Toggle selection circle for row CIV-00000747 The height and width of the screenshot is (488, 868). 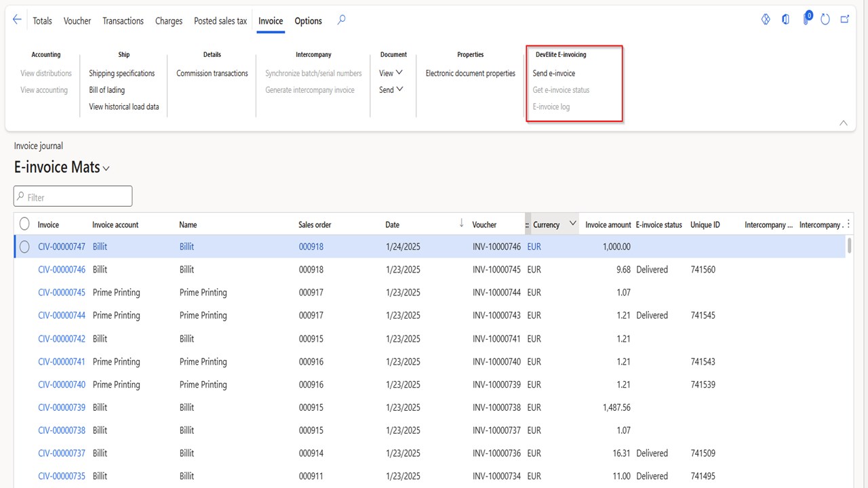24,247
